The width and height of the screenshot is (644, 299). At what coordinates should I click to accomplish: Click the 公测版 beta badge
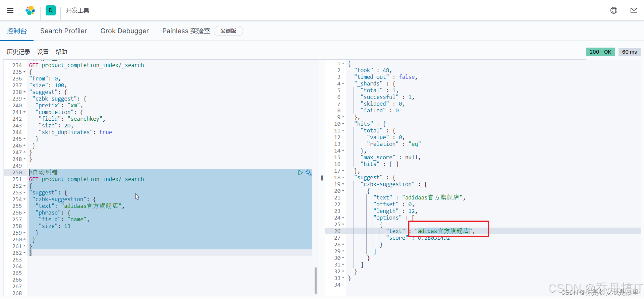coord(228,31)
